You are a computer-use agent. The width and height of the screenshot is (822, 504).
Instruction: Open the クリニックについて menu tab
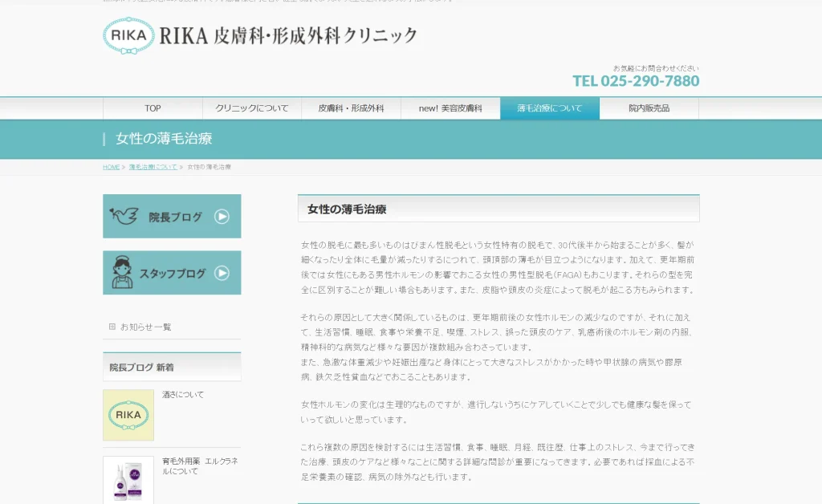pos(251,108)
